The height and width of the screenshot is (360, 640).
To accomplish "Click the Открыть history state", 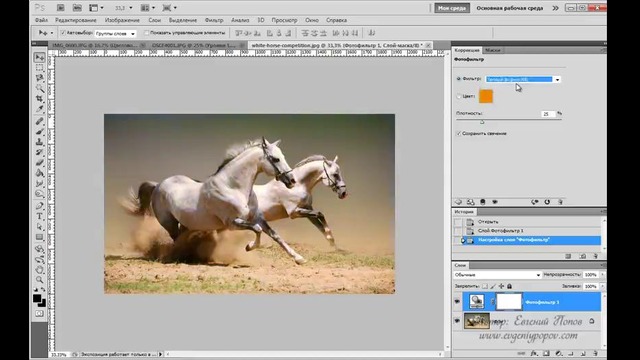I will tap(488, 222).
